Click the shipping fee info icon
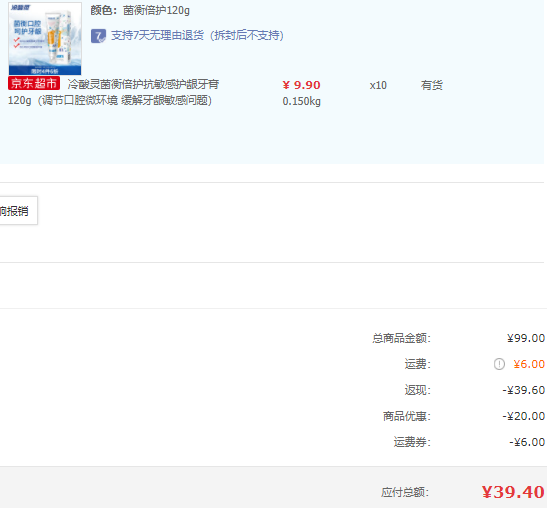The height and width of the screenshot is (508, 547). pos(499,364)
